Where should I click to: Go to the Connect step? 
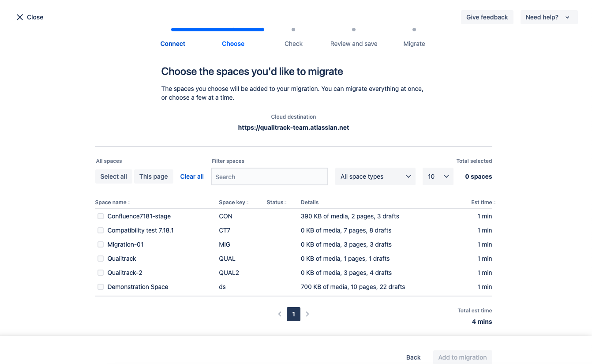click(173, 44)
